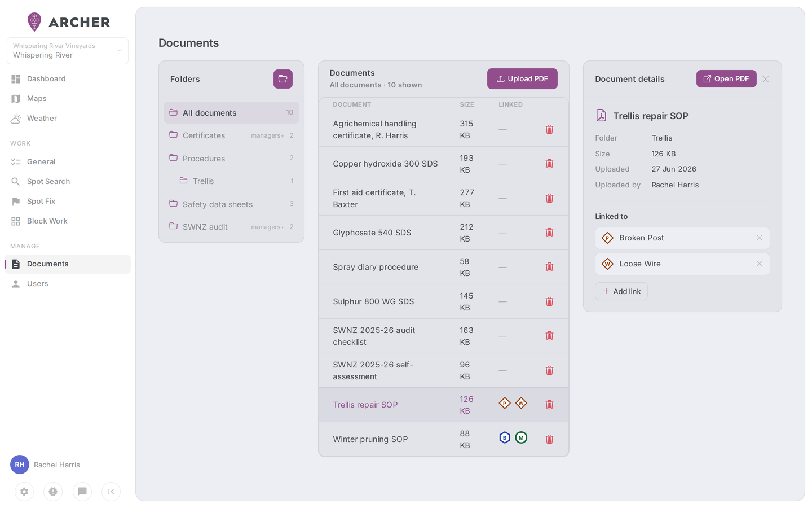Open settings via the gear icon

(24, 492)
